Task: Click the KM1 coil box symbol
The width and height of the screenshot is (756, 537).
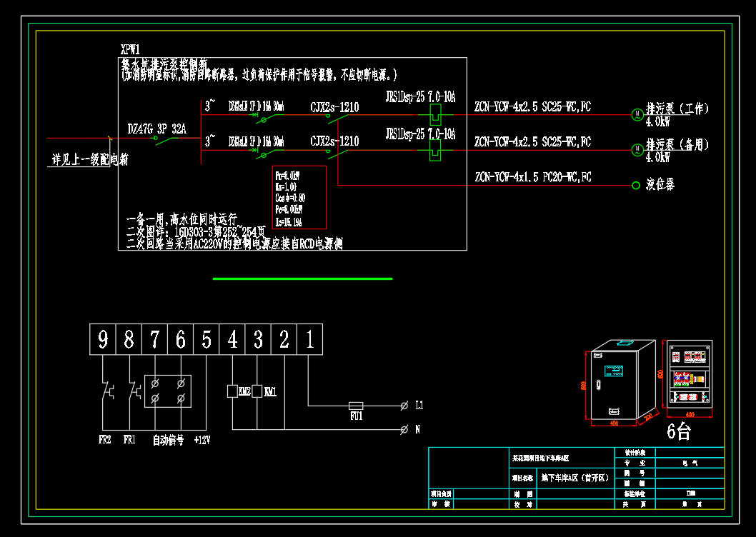Action: coord(257,391)
